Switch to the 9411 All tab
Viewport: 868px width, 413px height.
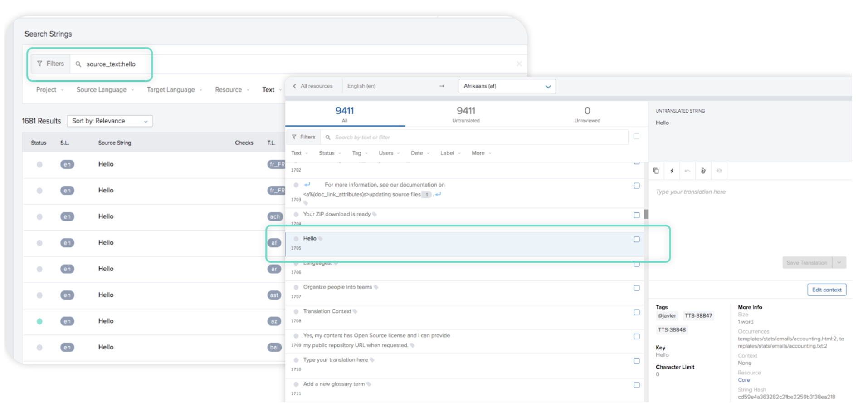[345, 114]
